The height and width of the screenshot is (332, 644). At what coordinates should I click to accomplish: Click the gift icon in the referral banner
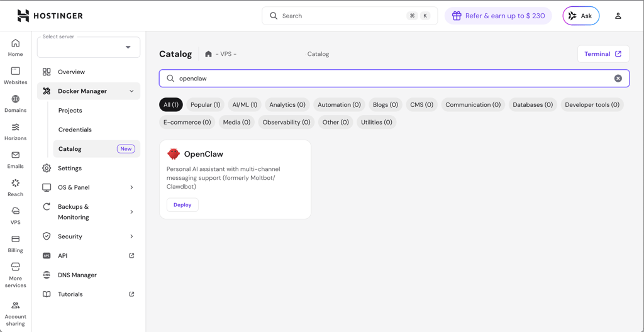[457, 16]
